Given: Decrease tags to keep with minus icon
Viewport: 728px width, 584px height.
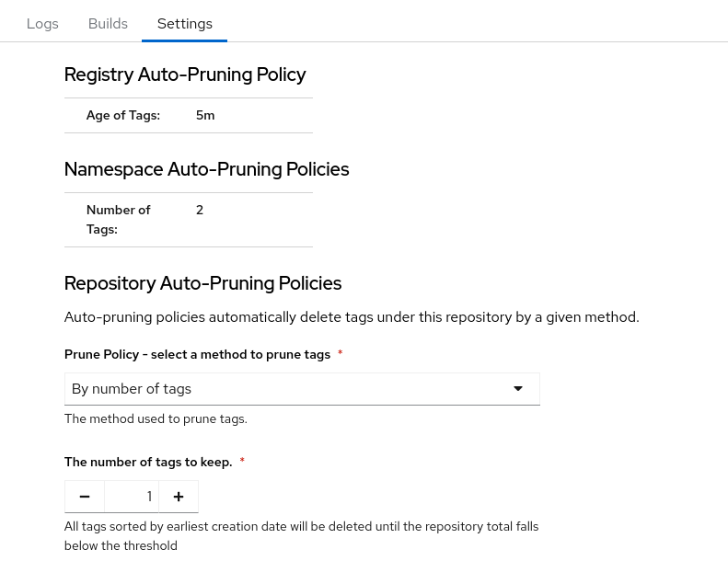Looking at the screenshot, I should (x=85, y=497).
